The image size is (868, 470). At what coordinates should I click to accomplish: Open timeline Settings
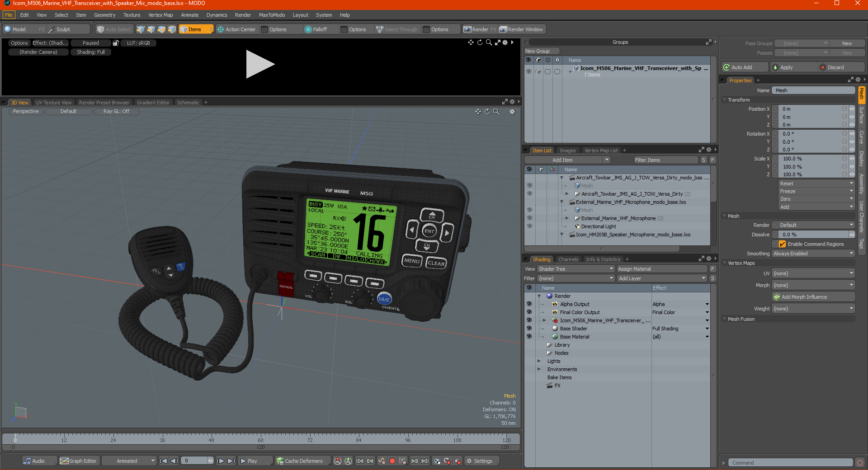click(x=482, y=461)
